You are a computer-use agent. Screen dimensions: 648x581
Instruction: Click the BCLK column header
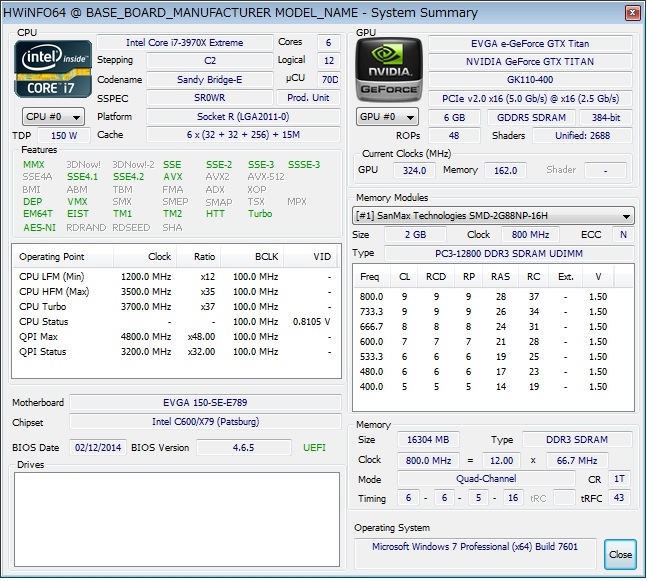[x=252, y=257]
